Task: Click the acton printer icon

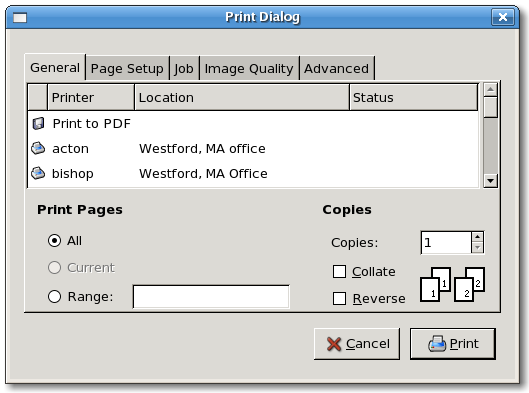Action: click(x=38, y=148)
